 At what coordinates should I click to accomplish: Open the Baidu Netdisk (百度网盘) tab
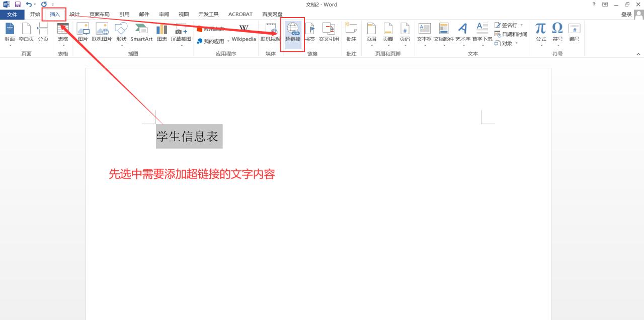[x=272, y=15]
